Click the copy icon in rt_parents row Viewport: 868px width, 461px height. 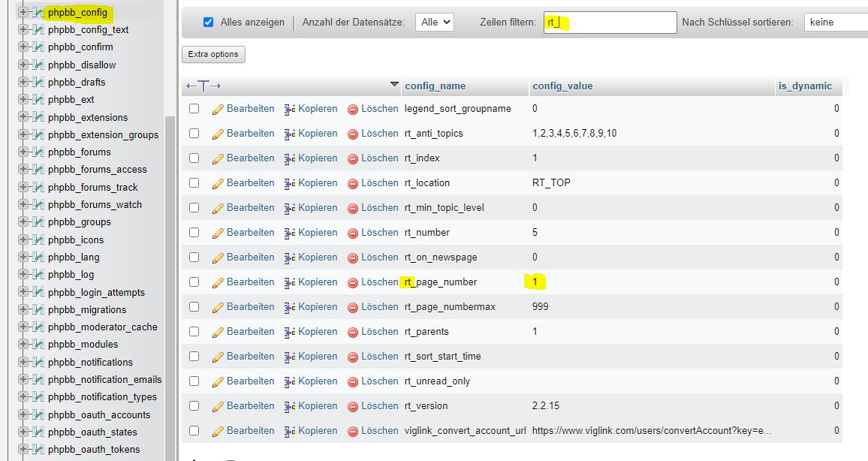290,332
